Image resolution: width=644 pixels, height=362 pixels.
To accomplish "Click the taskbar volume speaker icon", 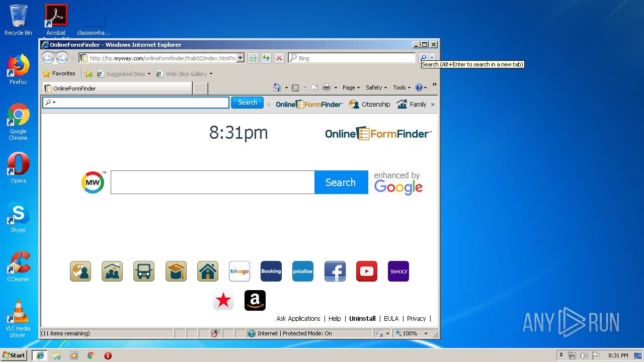I will [583, 355].
